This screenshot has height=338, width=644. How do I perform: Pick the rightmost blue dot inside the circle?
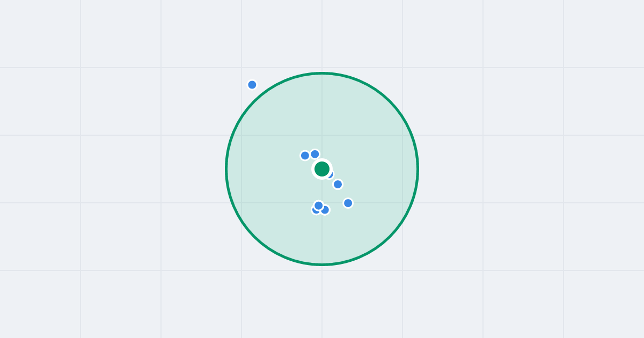pyautogui.click(x=348, y=203)
